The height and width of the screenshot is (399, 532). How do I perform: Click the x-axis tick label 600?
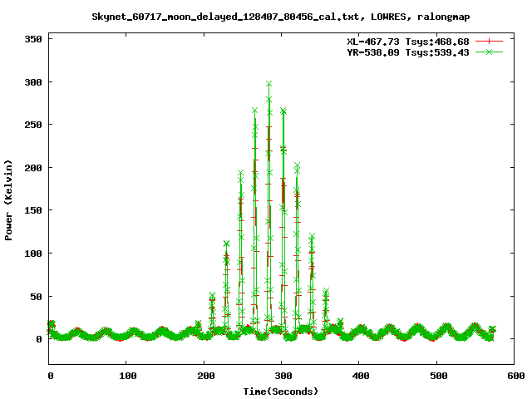[x=516, y=376]
